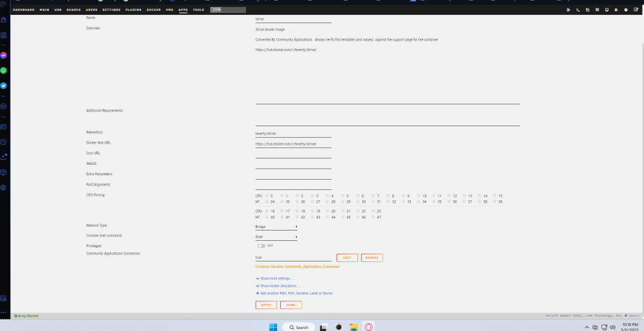Image resolution: width=644 pixels, height=331 pixels.
Task: Pin container to CPU 1
Action: [x=282, y=196]
